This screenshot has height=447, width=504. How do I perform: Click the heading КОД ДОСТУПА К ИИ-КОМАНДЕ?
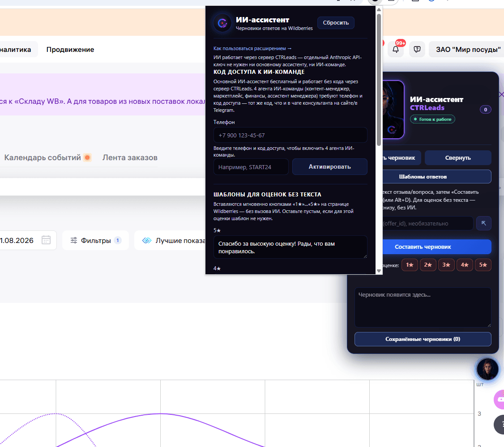(259, 72)
